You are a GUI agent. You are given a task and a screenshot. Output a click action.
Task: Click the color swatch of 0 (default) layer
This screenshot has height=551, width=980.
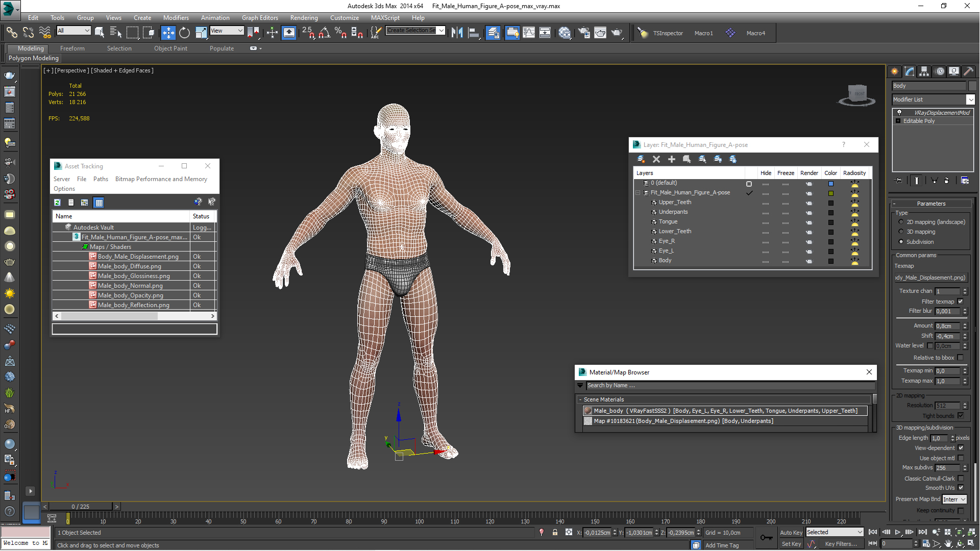(x=830, y=184)
